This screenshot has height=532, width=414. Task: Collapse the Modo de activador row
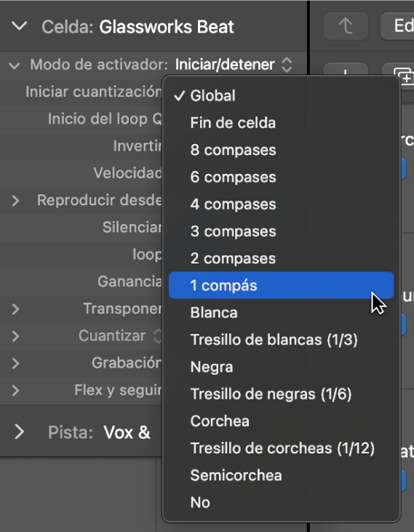click(15, 65)
